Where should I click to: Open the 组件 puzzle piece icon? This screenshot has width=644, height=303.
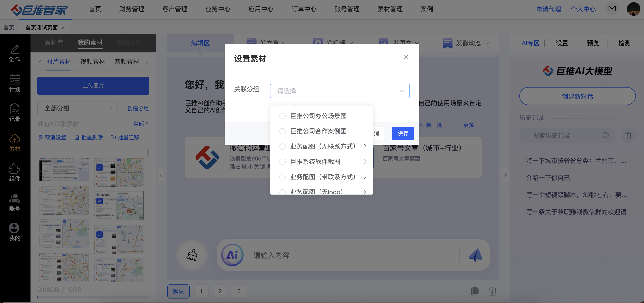[x=15, y=169]
